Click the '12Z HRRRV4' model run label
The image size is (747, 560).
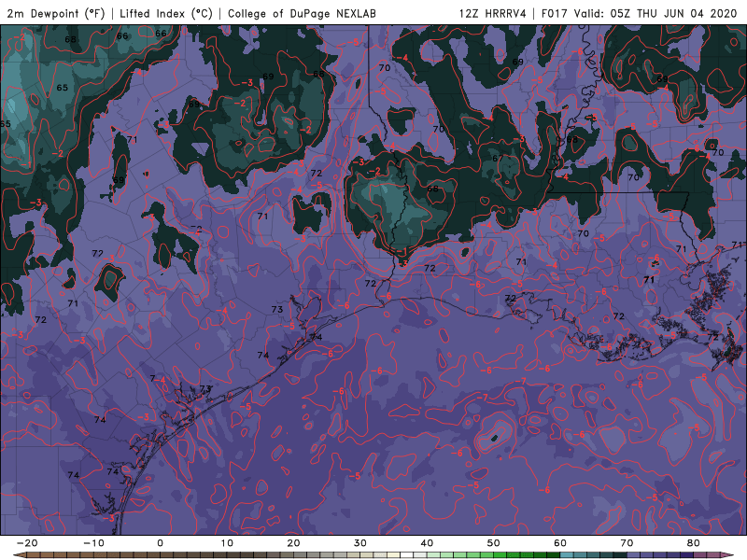click(493, 13)
